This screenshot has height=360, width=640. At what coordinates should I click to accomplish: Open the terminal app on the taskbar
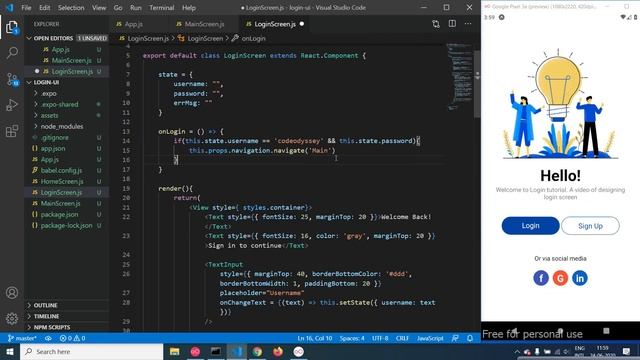216,351
